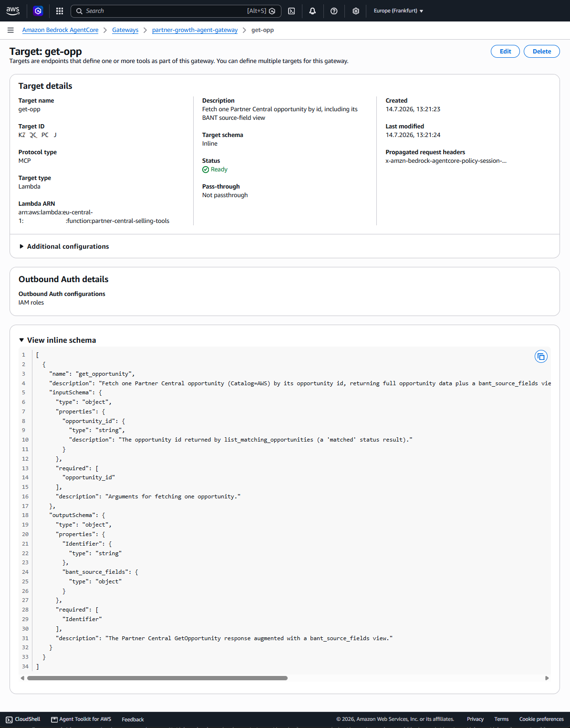
Task: Open the services grid menu
Action: pyautogui.click(x=60, y=11)
